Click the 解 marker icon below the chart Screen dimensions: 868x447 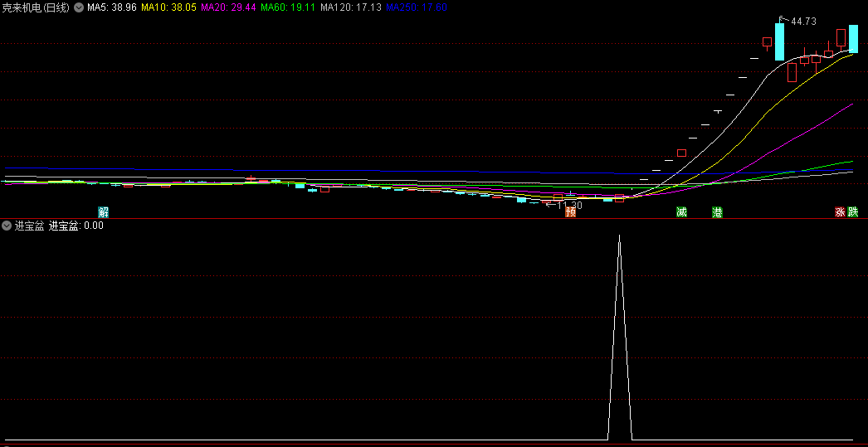click(x=104, y=211)
